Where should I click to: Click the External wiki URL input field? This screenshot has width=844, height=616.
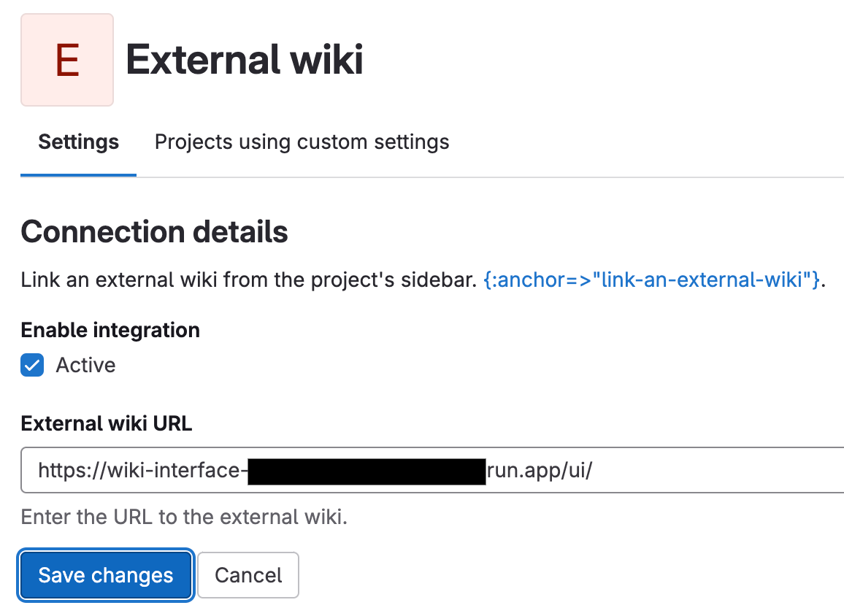pos(432,470)
